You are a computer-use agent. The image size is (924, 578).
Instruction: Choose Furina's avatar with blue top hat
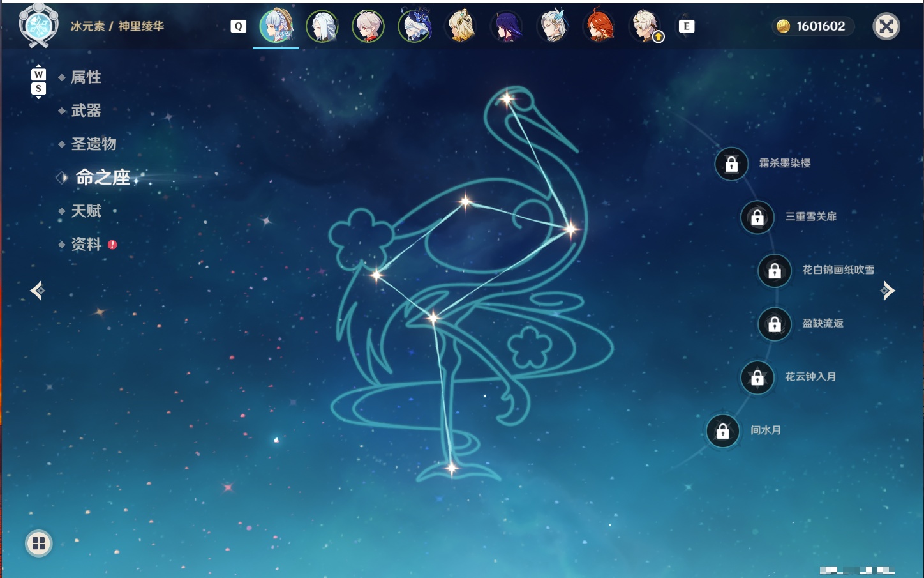415,26
